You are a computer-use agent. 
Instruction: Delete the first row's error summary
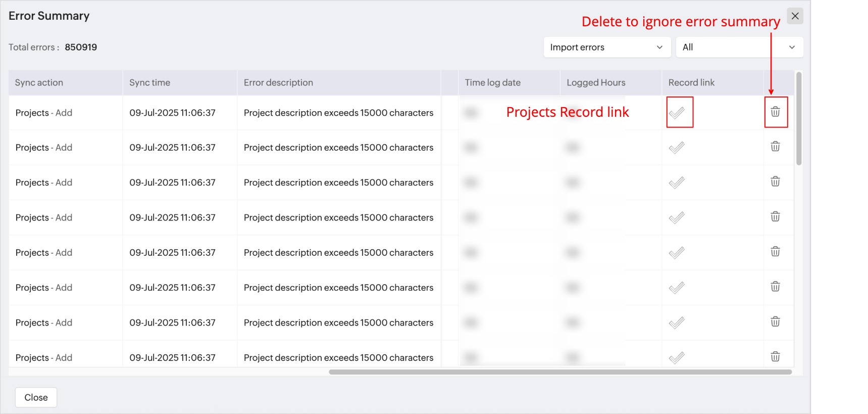point(775,112)
